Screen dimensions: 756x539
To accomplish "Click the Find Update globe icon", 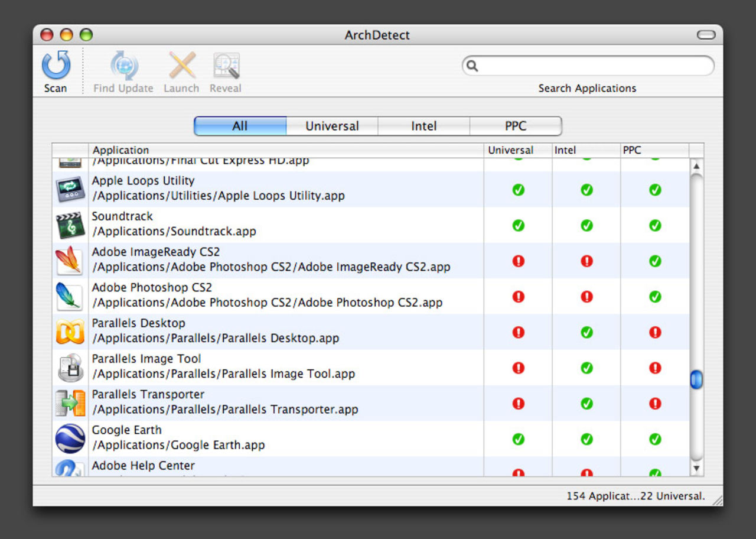I will tap(123, 66).
